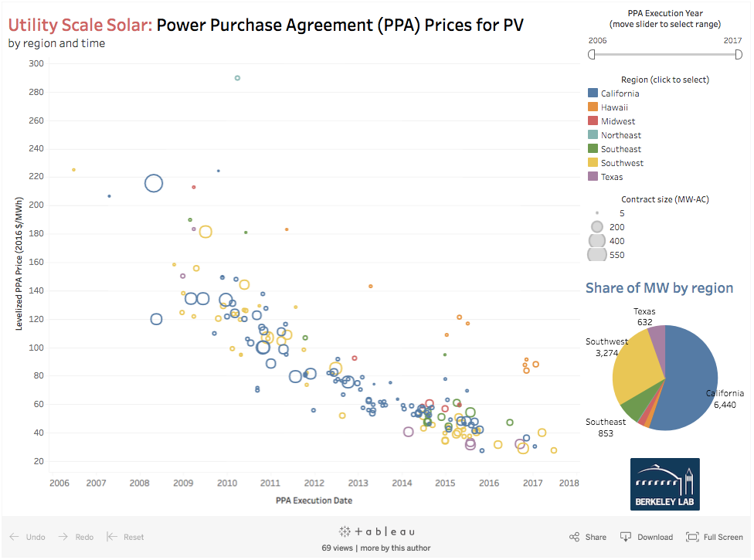754x560 pixels.
Task: Click the Tableau logo
Action: click(376, 531)
